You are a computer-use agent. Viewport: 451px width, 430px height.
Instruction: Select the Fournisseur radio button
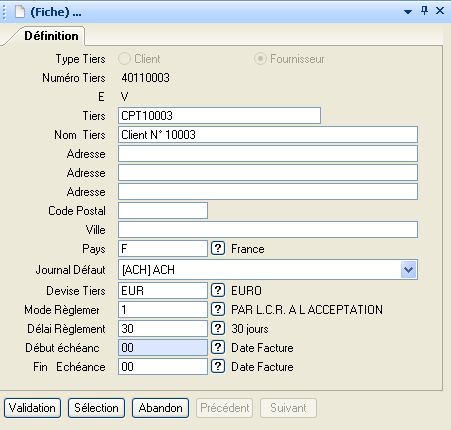260,59
